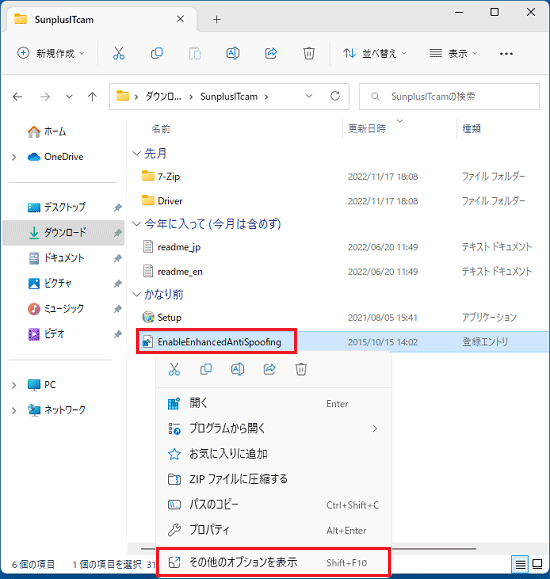Open ドキュメント in the sidebar
Viewport: 550px width, 579px height.
[57, 258]
